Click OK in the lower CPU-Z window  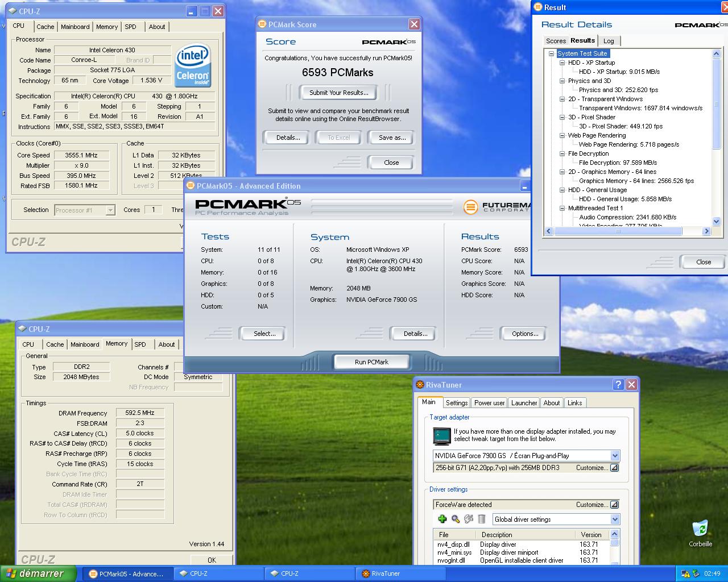click(x=212, y=560)
